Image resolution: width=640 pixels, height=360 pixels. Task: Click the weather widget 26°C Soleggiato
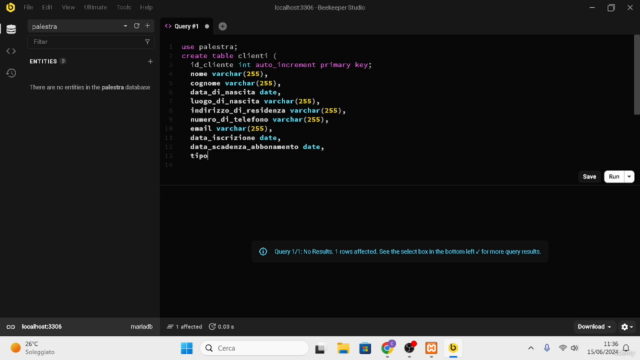(33, 348)
